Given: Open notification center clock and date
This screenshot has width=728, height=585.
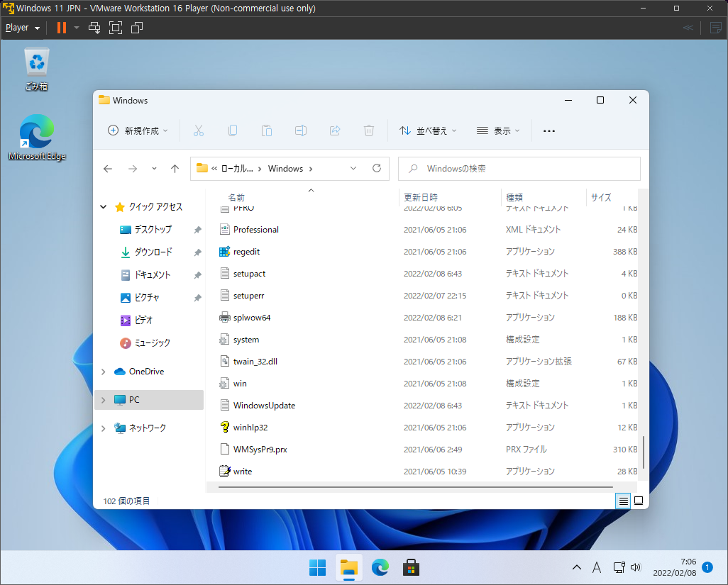Looking at the screenshot, I should tap(675, 567).
